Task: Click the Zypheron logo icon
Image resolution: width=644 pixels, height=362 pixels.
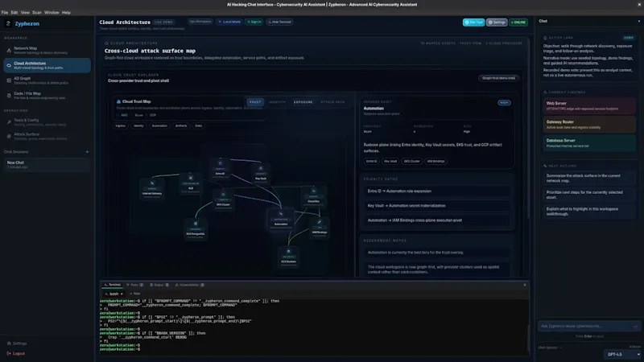Action: [8, 24]
